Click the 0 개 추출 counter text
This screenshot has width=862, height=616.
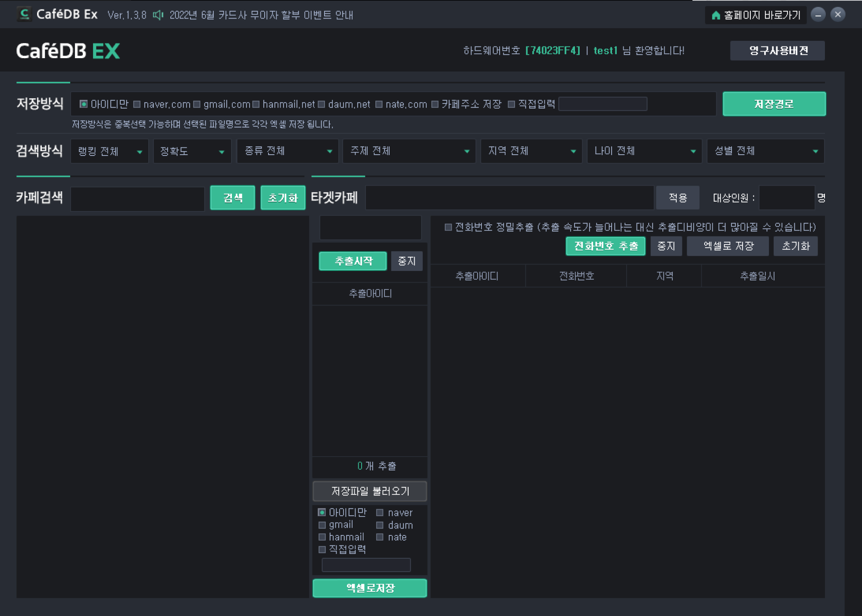(x=377, y=466)
